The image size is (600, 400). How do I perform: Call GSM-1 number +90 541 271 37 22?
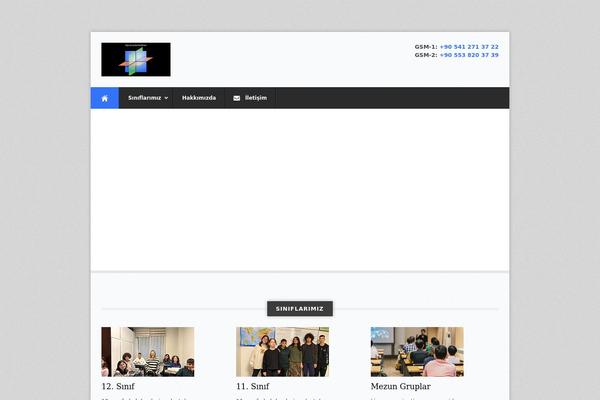click(x=469, y=47)
